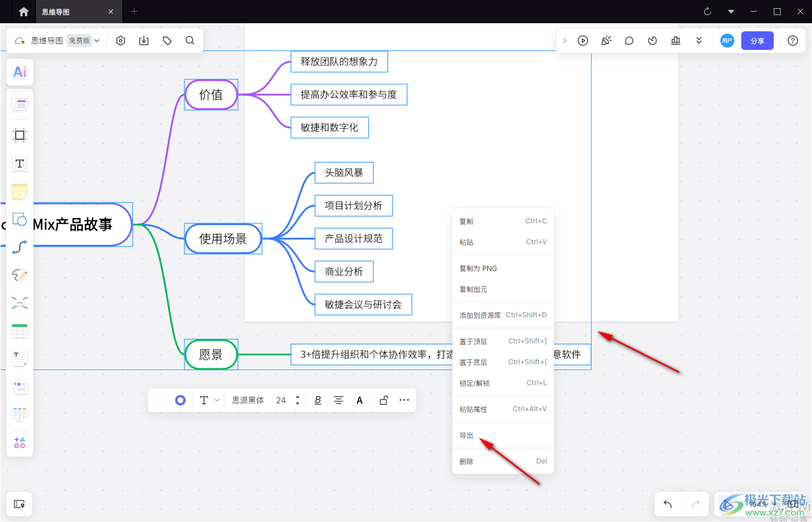Image resolution: width=812 pixels, height=522 pixels.
Task: Select the document text card tool
Action: point(20,359)
